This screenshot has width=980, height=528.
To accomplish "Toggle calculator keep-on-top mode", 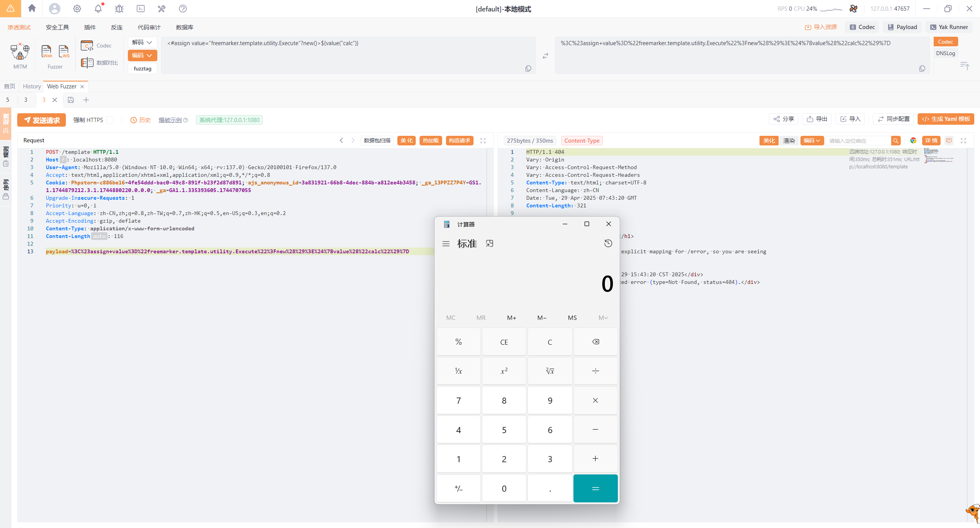I will pos(490,243).
